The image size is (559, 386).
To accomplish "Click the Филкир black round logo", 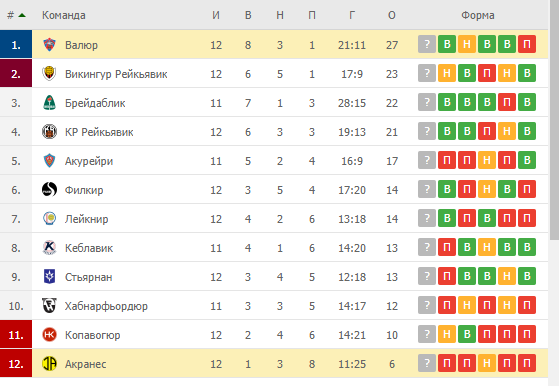I will coord(49,190).
